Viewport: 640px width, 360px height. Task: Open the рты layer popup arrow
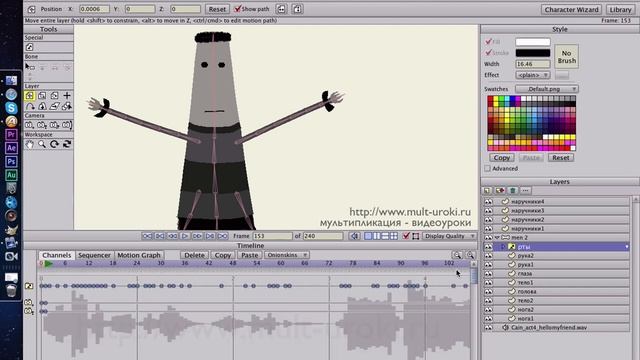coord(627,247)
